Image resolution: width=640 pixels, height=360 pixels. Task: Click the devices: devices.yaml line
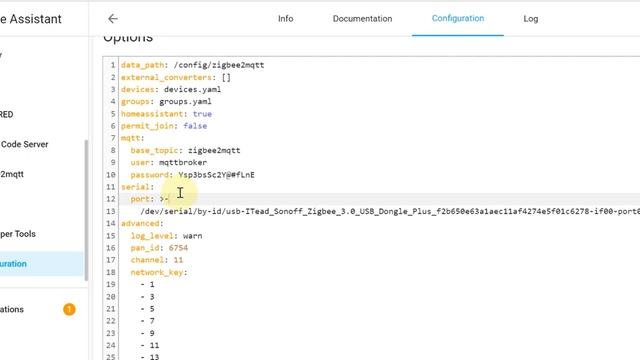[171, 89]
